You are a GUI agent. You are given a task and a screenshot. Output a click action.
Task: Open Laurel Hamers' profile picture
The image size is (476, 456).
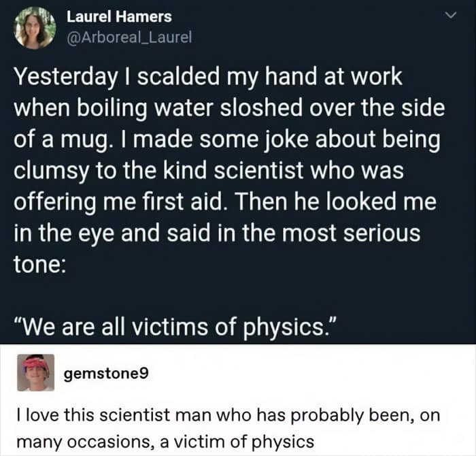36,28
